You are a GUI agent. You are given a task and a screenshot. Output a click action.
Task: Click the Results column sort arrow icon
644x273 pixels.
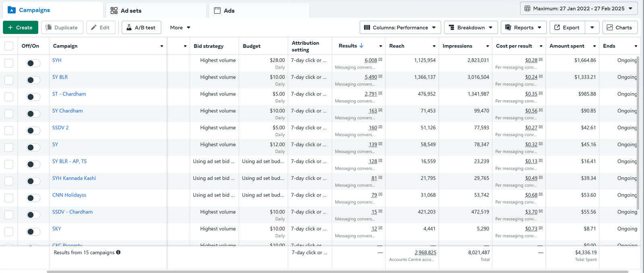[x=361, y=46]
